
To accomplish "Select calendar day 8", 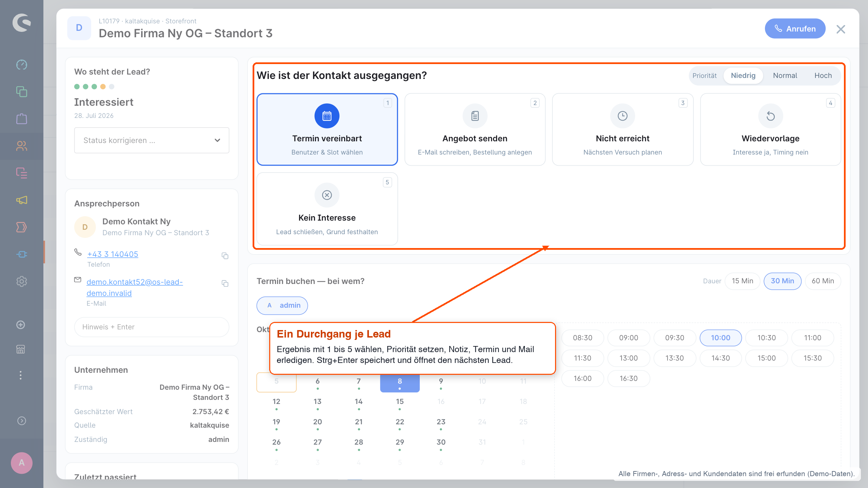I will [400, 383].
